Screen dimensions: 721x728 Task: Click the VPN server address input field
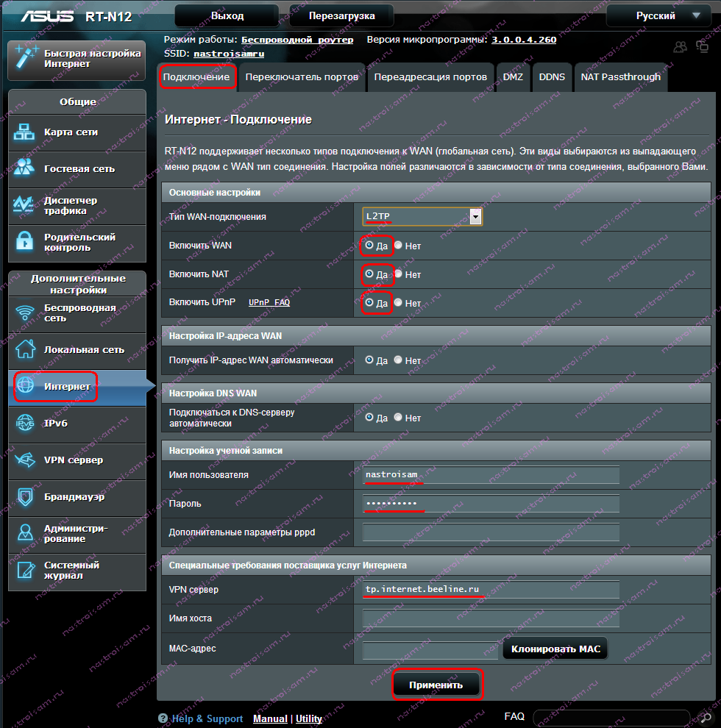pos(491,590)
